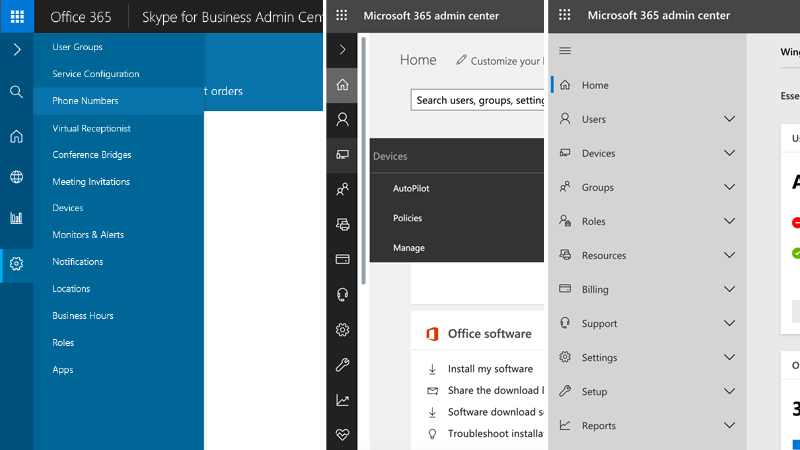Click the Users icon in dark nav rail
Image resolution: width=800 pixels, height=450 pixels.
342,119
